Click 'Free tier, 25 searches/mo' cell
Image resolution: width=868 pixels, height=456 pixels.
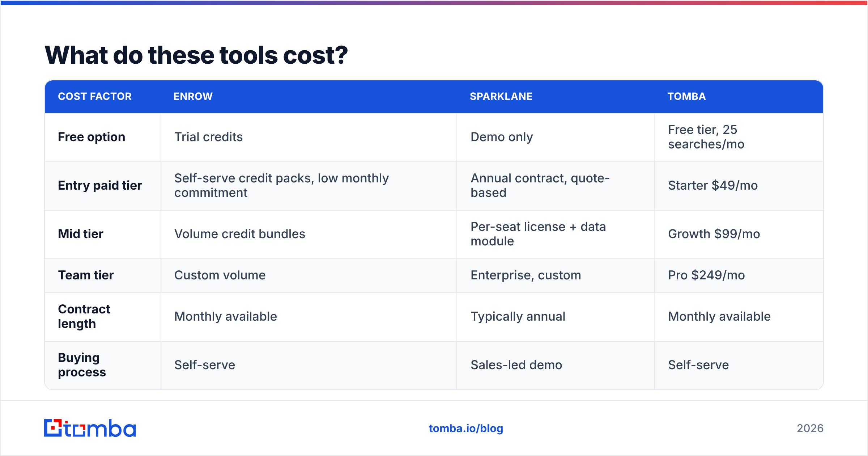[706, 137]
